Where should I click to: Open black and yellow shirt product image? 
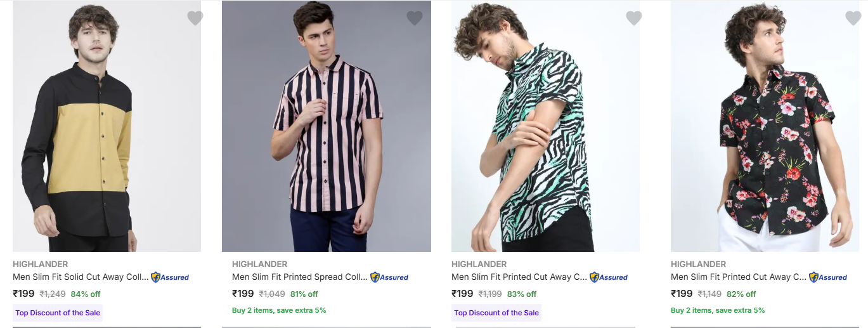tap(107, 127)
